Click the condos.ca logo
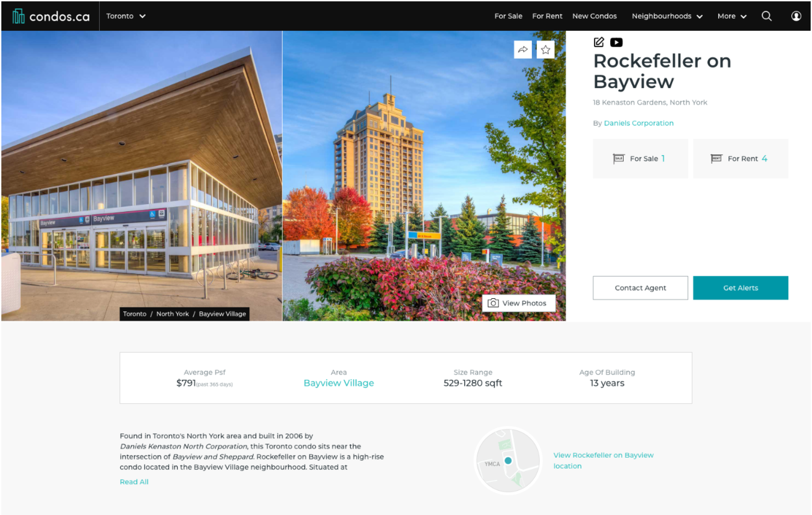The image size is (812, 515). coord(51,16)
